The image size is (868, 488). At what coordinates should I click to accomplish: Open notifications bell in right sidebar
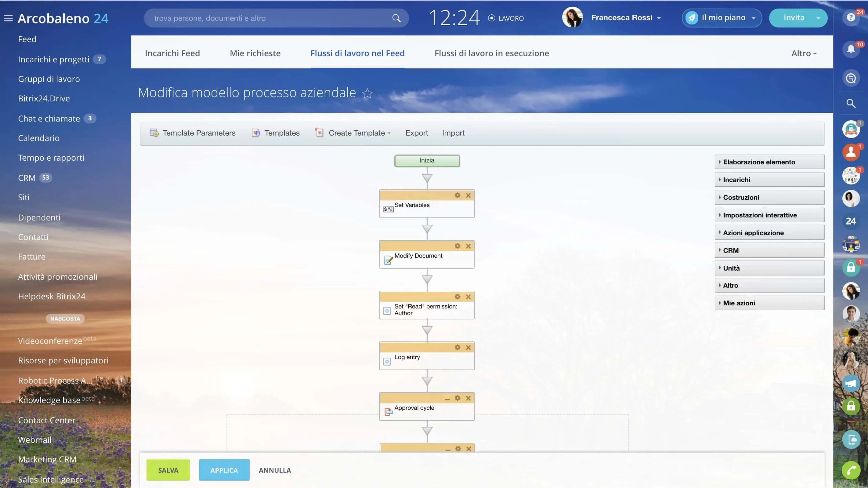pyautogui.click(x=851, y=49)
